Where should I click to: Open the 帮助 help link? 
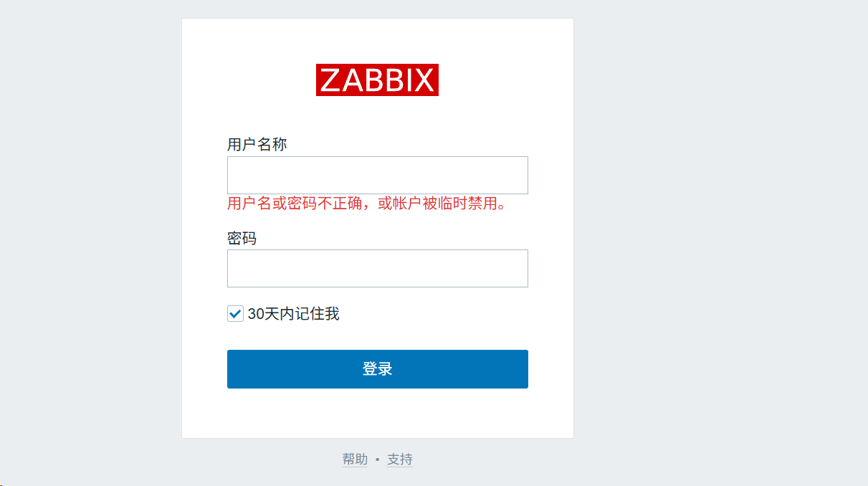(355, 459)
